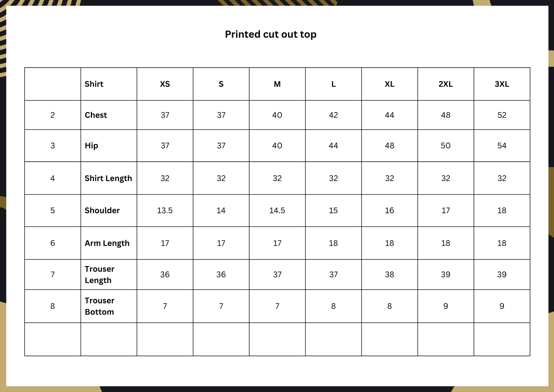This screenshot has width=554, height=392.
Task: Click the Trouser Length row label
Action: coord(99,275)
